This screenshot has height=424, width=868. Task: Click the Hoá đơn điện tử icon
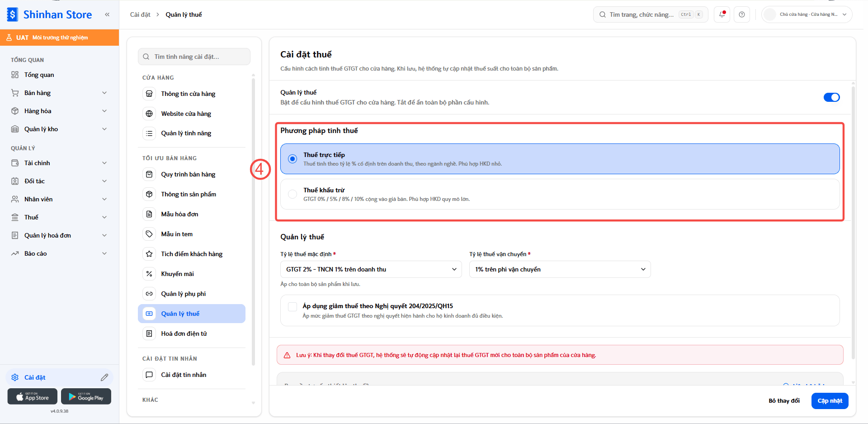click(x=149, y=333)
